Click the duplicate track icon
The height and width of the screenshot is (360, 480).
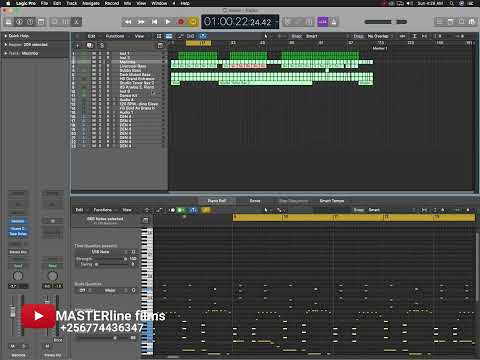pyautogui.click(x=90, y=45)
